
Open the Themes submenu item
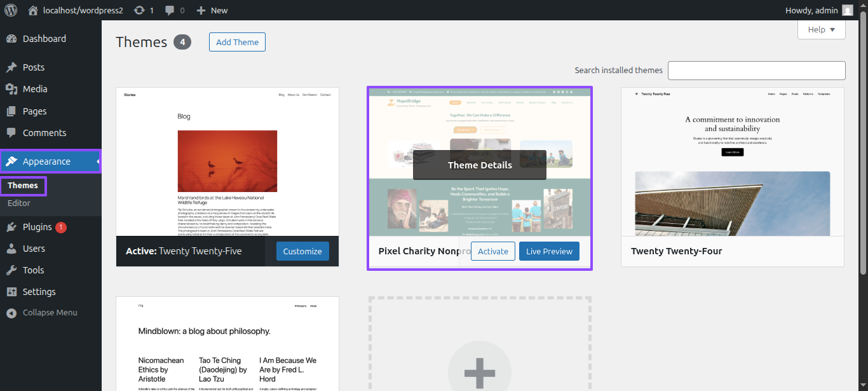point(23,186)
